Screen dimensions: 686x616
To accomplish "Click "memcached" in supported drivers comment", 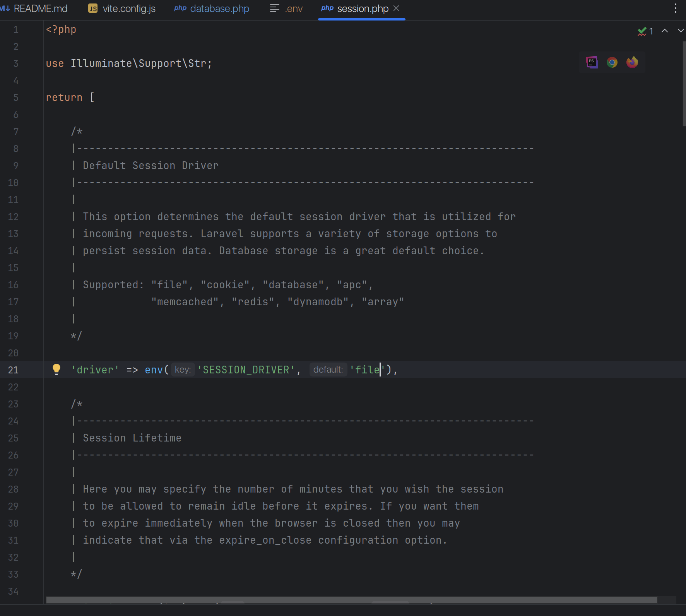I will 185,302.
